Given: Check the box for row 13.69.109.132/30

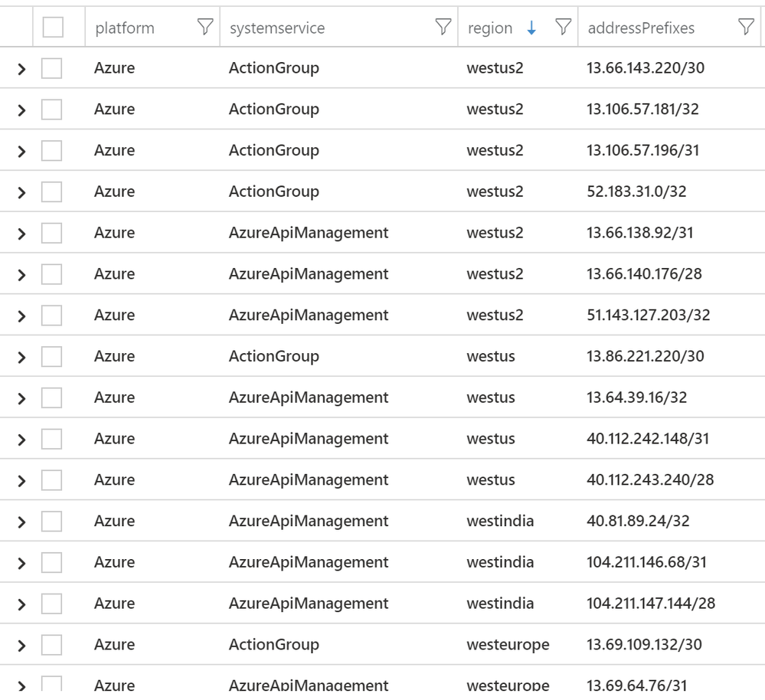Looking at the screenshot, I should (x=52, y=645).
